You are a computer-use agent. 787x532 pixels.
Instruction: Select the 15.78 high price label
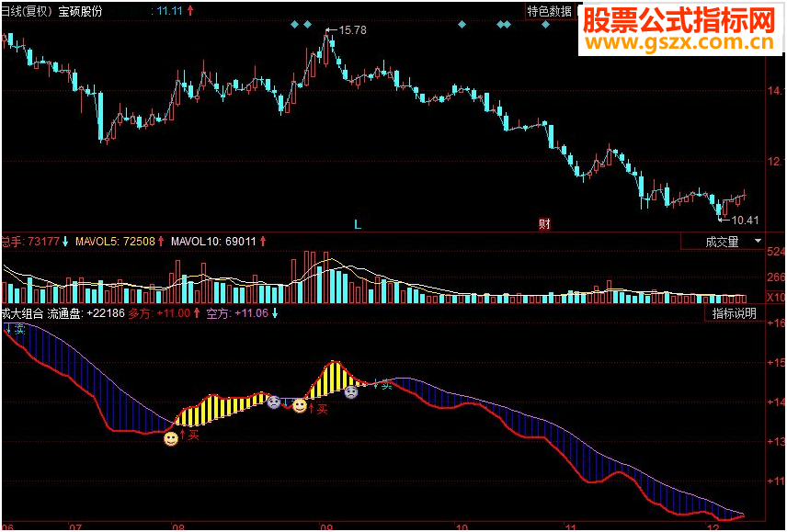[x=352, y=30]
